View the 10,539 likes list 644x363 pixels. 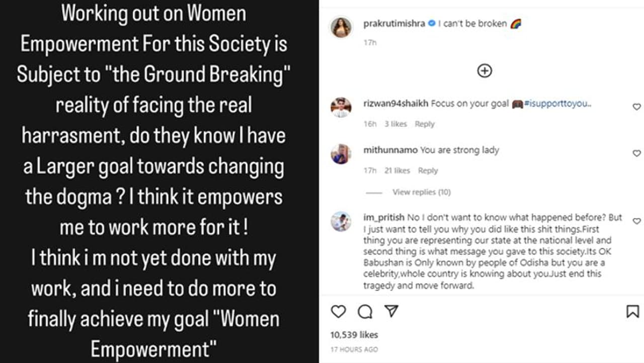tap(354, 335)
